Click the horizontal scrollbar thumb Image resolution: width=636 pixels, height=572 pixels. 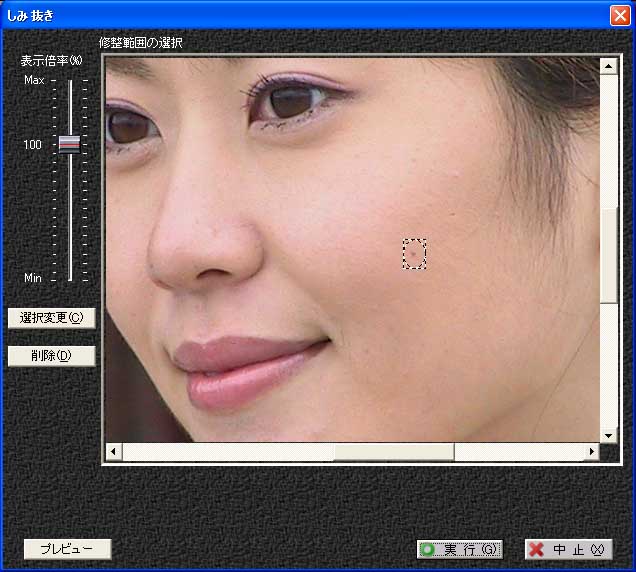click(x=393, y=452)
